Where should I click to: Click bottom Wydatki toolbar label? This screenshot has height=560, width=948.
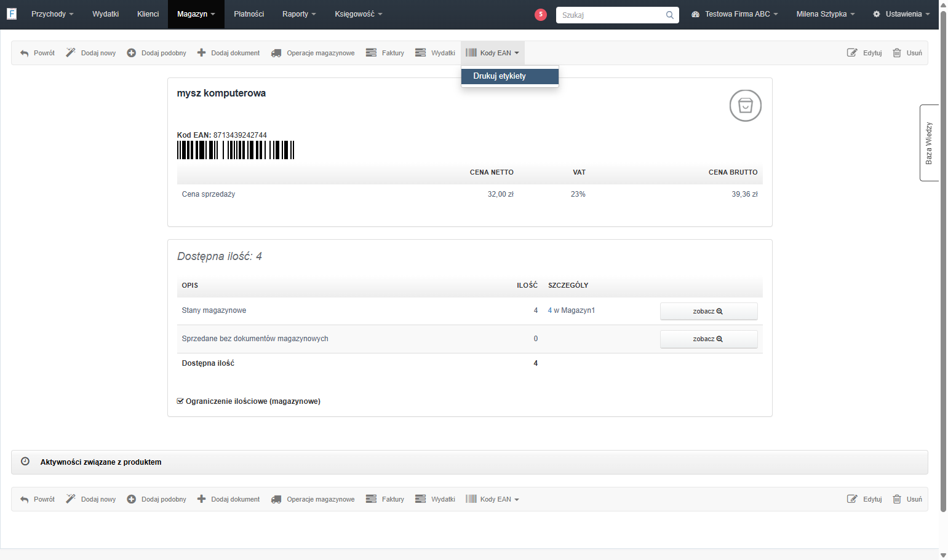443,499
